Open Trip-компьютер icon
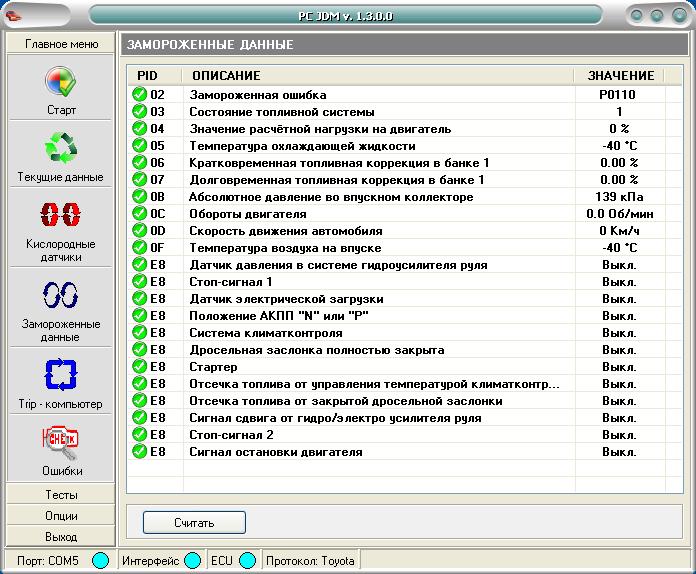This screenshot has width=696, height=574. click(60, 375)
